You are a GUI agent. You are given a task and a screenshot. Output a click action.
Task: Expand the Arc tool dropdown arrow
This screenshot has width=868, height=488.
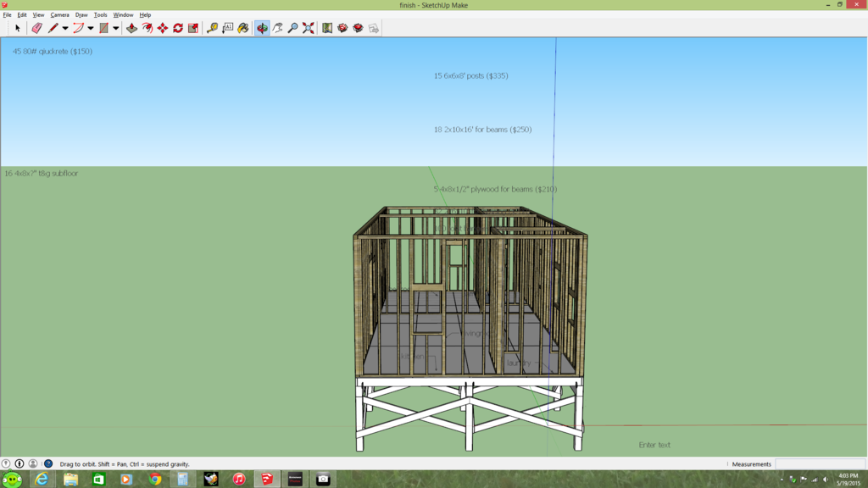point(90,28)
